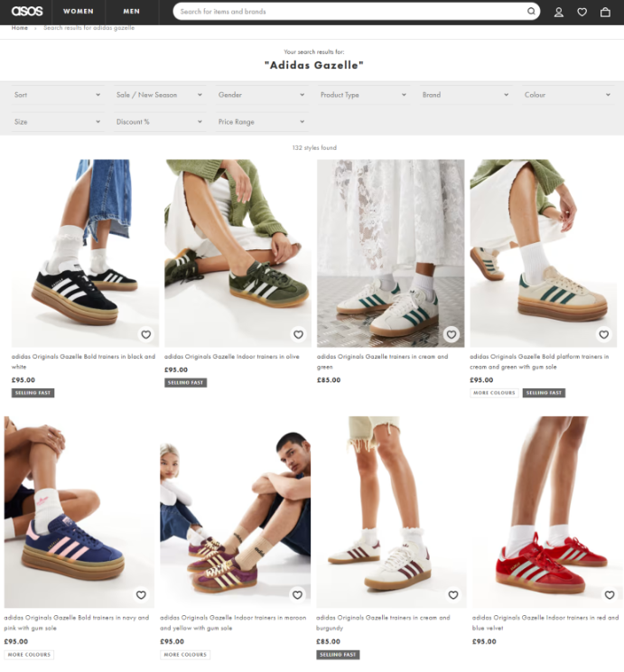Open the My Account icon
The image size is (624, 672).
coord(558,12)
